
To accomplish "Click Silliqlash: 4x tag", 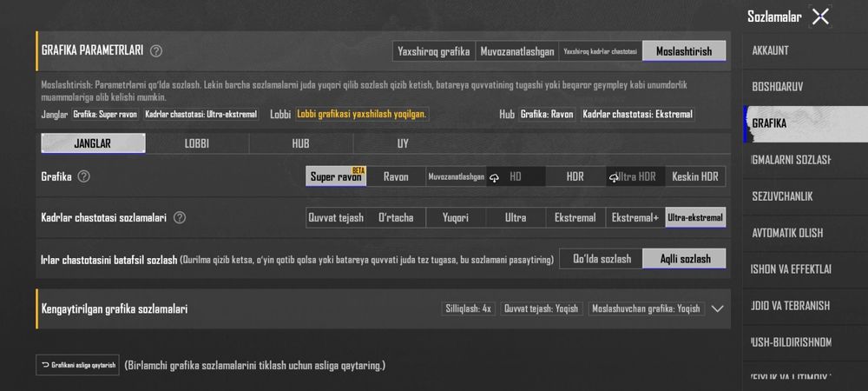I will [x=469, y=309].
